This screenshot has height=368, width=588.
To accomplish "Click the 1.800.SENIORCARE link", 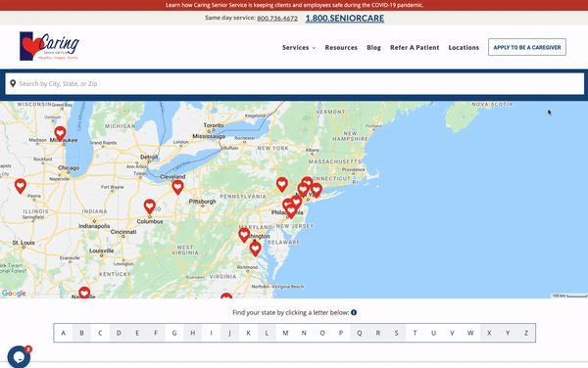I will pyautogui.click(x=345, y=18).
